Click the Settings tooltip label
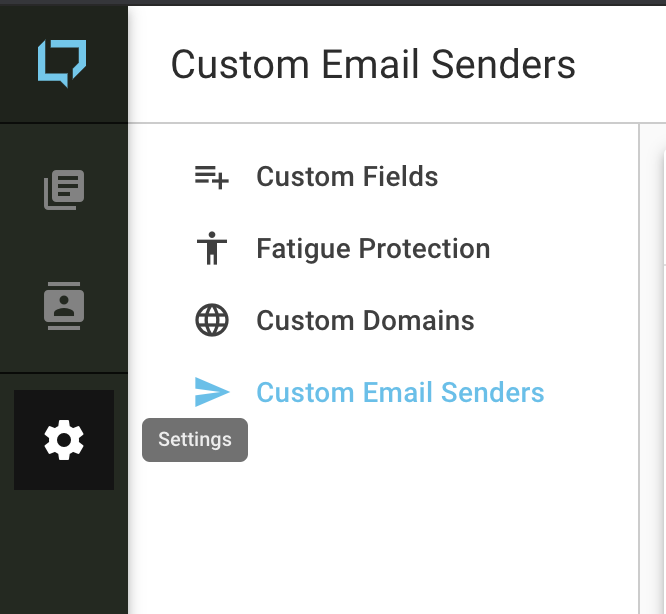Image resolution: width=666 pixels, height=614 pixels. pos(195,440)
